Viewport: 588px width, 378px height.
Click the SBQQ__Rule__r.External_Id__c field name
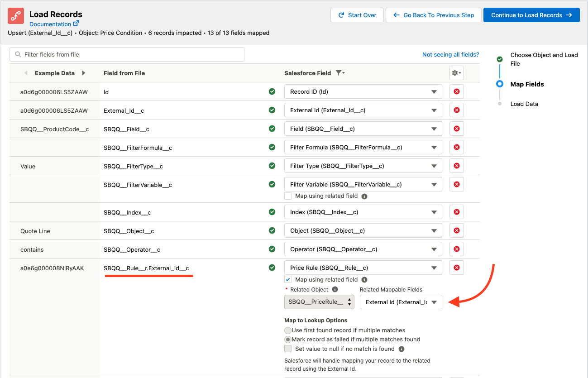pyautogui.click(x=146, y=268)
